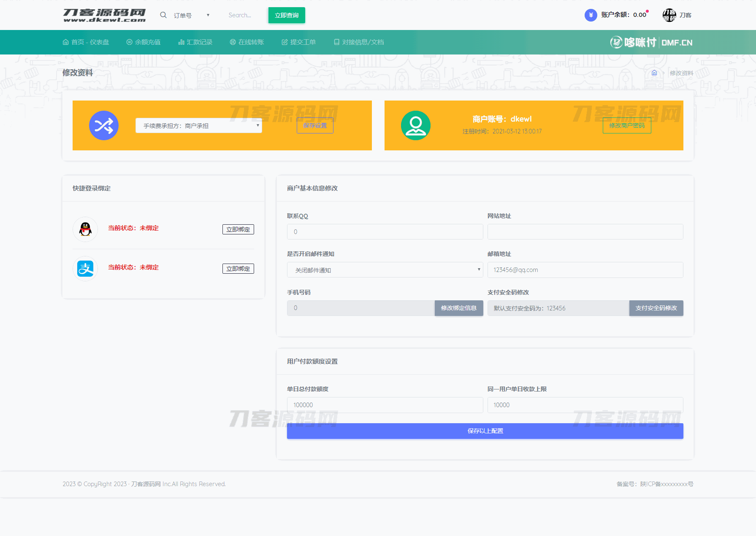Go to 余额充值 menu item

[x=144, y=42]
